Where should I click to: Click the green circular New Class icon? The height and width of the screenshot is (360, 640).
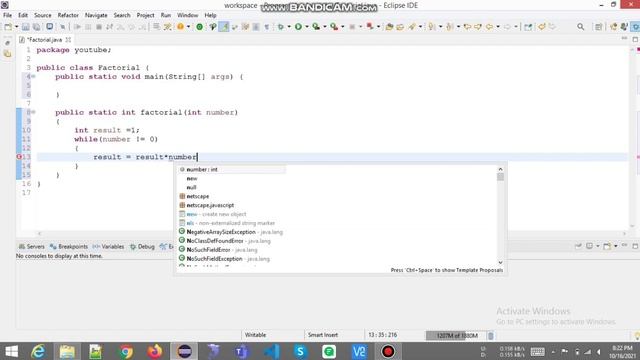tap(199, 27)
